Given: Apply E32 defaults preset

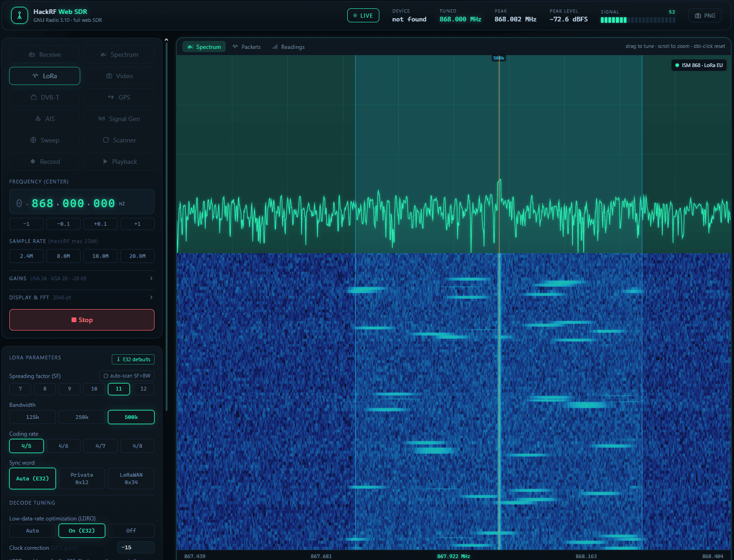Looking at the screenshot, I should point(133,359).
